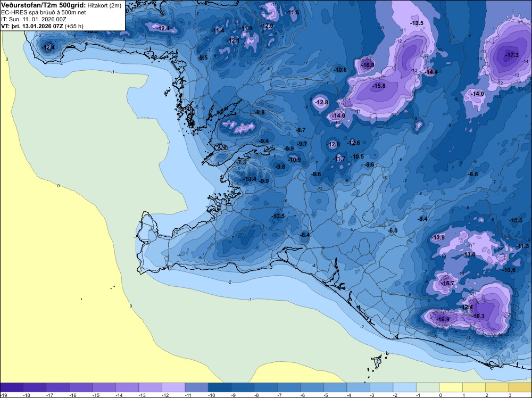The height and width of the screenshot is (398, 532).
Task: Click the -13.5 temperature label
Action: (417, 23)
